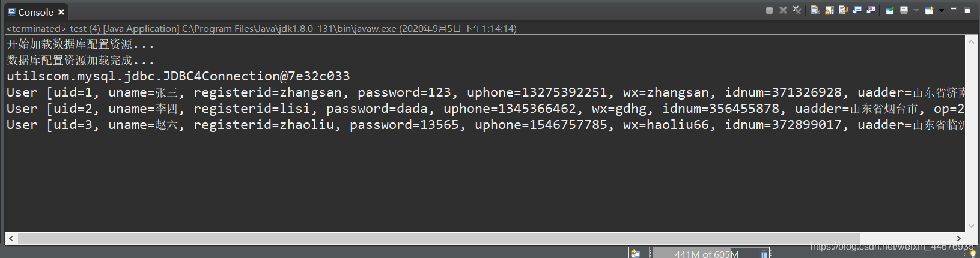The height and width of the screenshot is (258, 980).
Task: Click the utilscom.mysql.jdbc.JDBC4Connection output line
Action: point(178,76)
